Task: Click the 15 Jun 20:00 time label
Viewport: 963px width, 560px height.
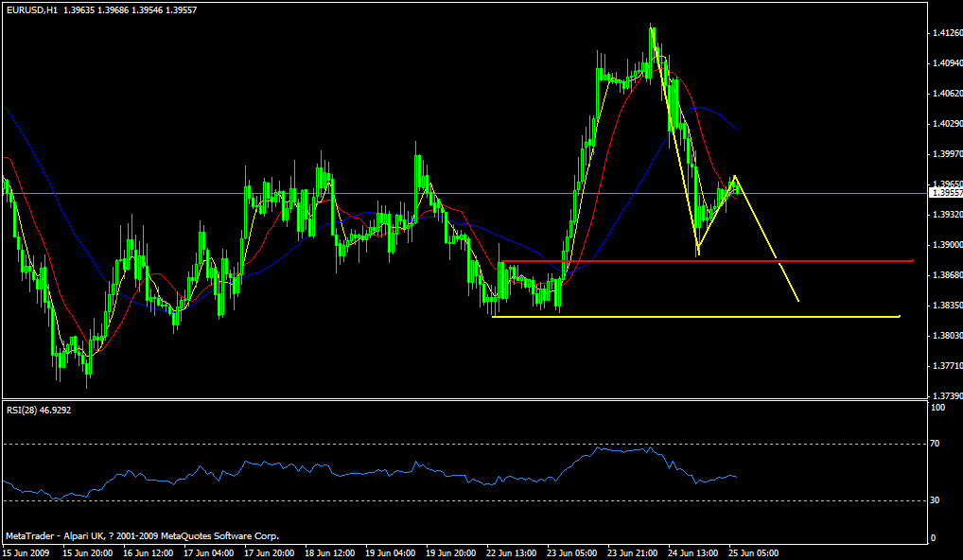Action: (88, 553)
